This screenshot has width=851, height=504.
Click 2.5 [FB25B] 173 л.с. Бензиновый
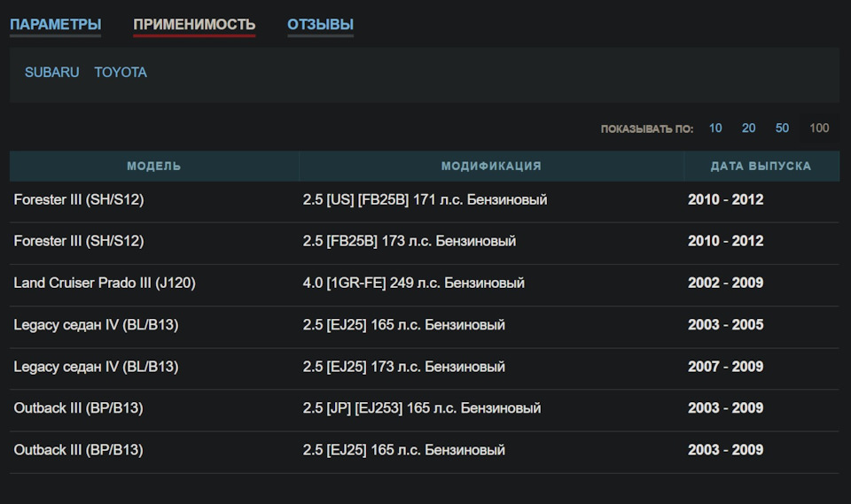pyautogui.click(x=410, y=241)
